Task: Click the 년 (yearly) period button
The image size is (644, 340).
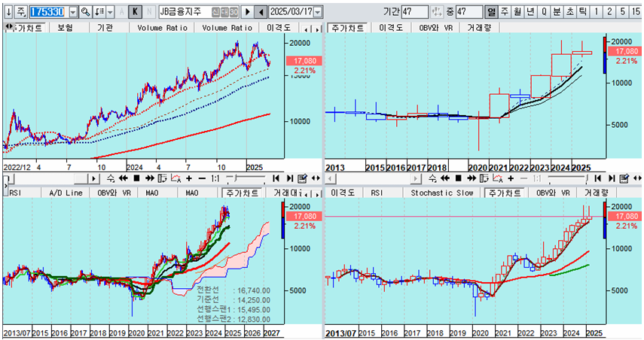Action: (530, 12)
